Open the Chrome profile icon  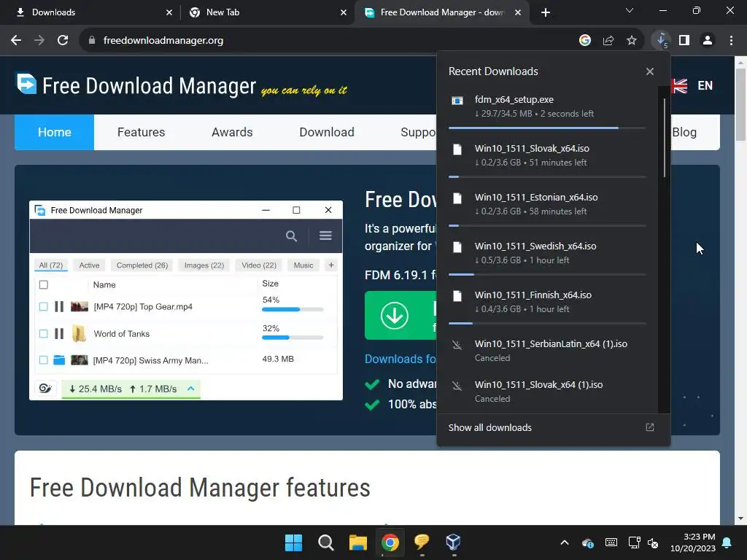(708, 41)
